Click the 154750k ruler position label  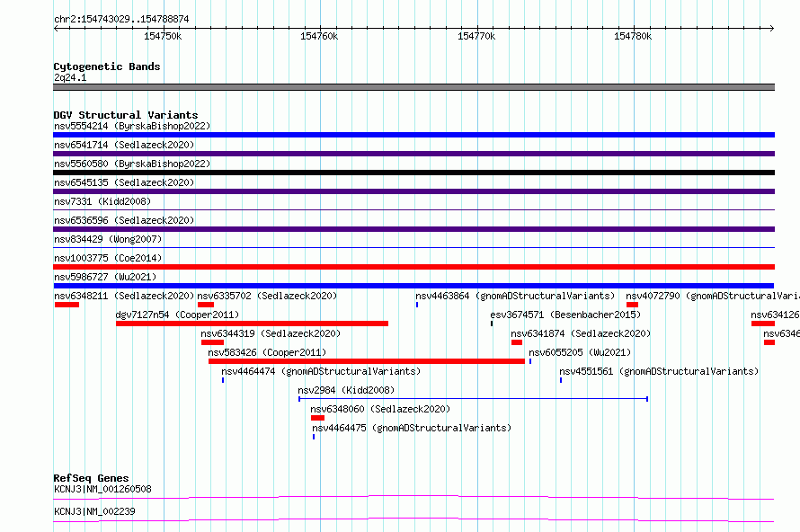pyautogui.click(x=162, y=36)
